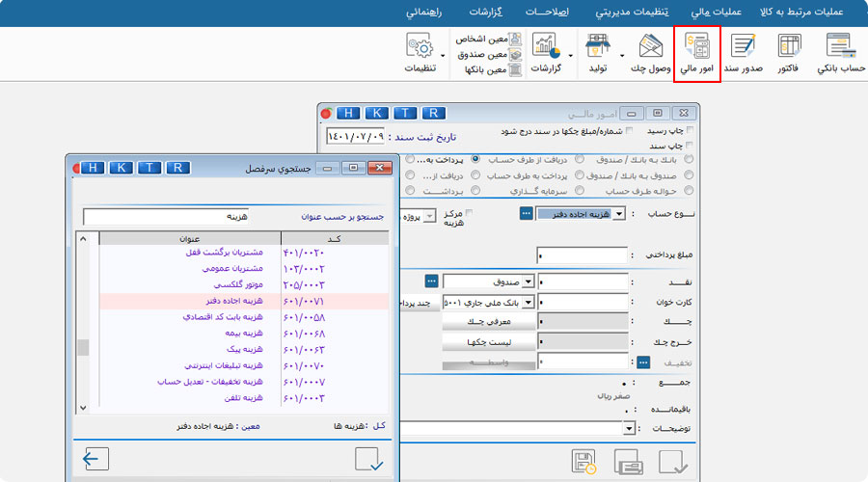Select the حواله طرف حساب radio
The height and width of the screenshot is (482, 868).
[x=689, y=190]
